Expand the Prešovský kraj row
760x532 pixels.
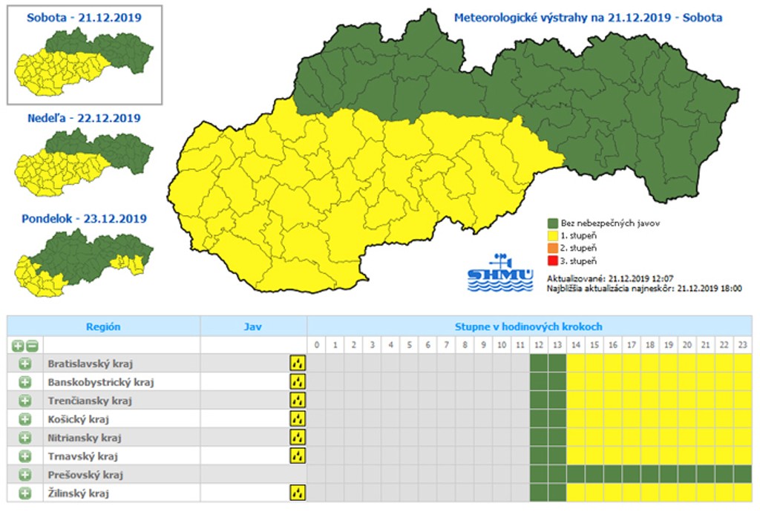(25, 475)
